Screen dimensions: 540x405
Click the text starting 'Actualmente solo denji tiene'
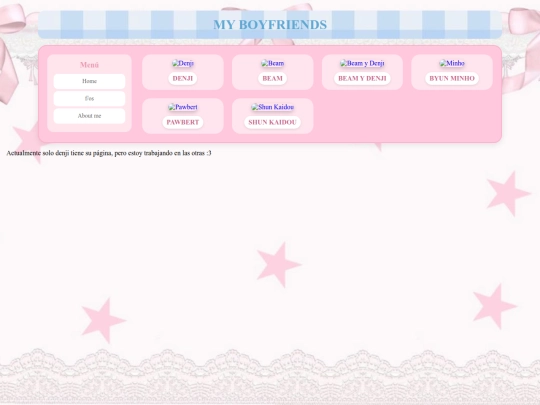point(109,153)
